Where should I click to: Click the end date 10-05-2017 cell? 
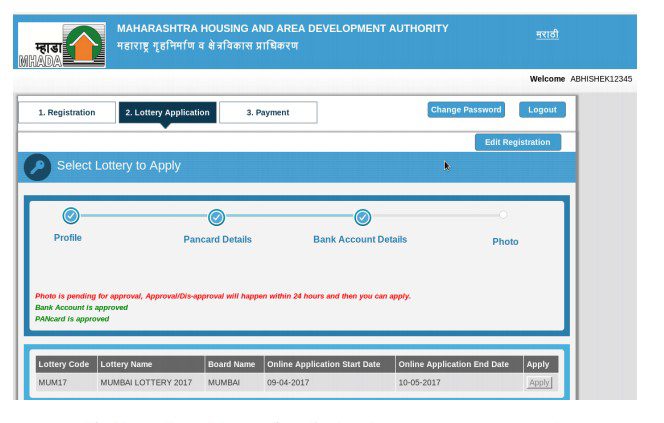(459, 382)
